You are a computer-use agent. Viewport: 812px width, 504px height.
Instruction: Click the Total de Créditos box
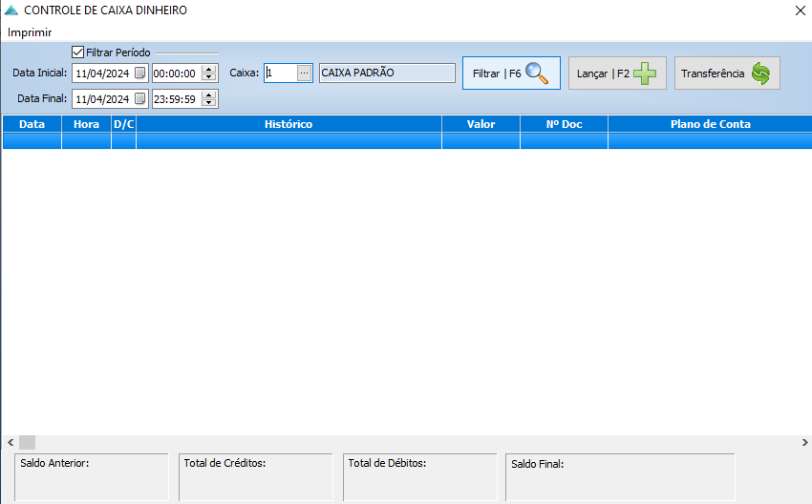pos(256,477)
